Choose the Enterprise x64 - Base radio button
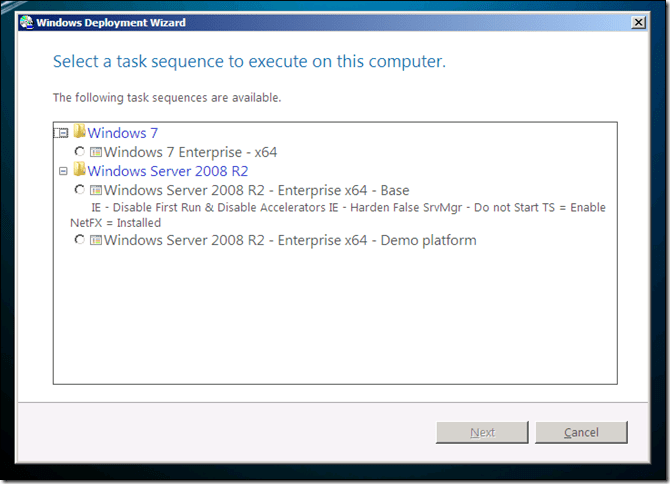The image size is (670, 484). point(80,190)
